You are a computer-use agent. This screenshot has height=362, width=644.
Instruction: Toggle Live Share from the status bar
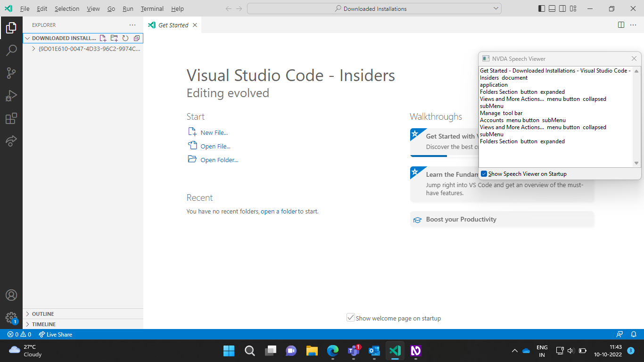[55, 334]
